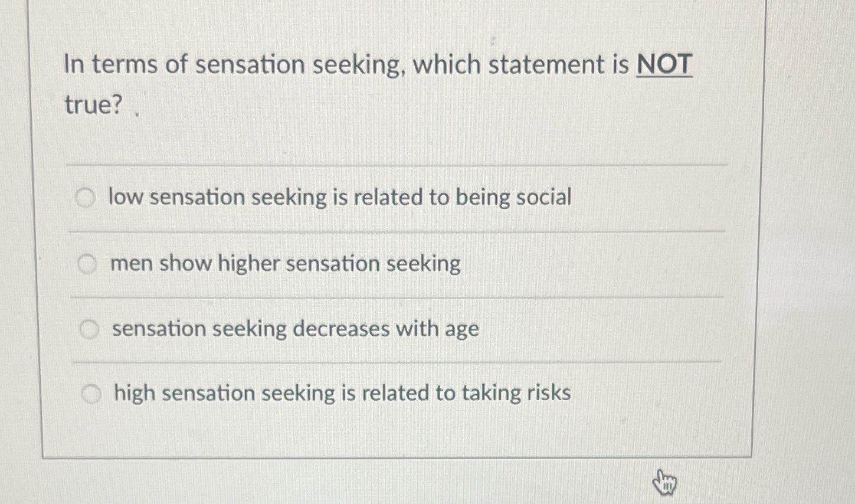Click the hand cursor icon at bottom right
Image resolution: width=855 pixels, height=504 pixels.
tap(665, 482)
